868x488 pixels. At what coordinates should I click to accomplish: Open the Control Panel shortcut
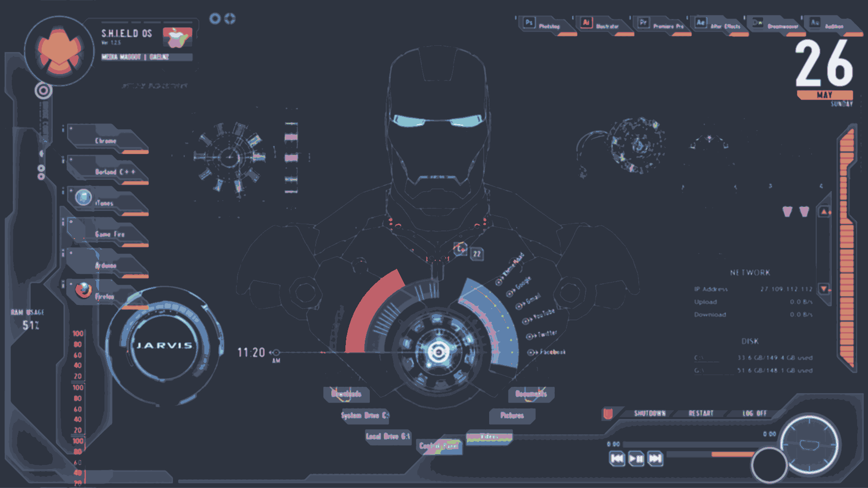(x=439, y=446)
